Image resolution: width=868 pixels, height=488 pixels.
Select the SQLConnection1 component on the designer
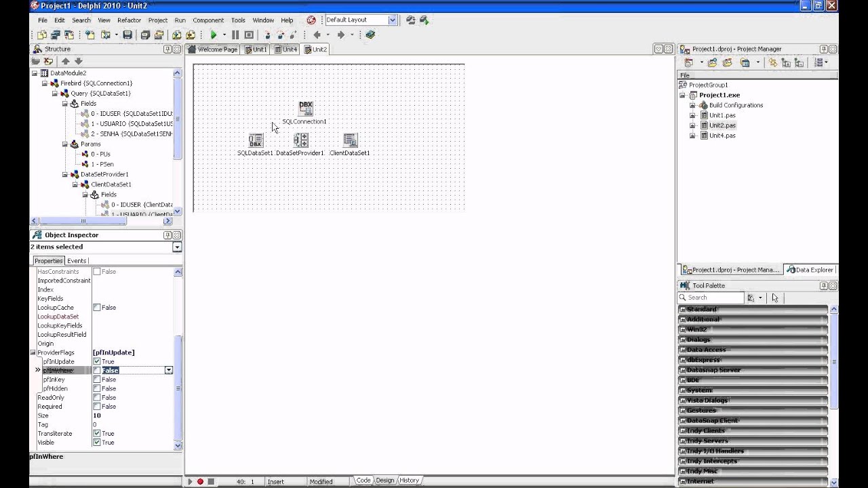tap(305, 108)
